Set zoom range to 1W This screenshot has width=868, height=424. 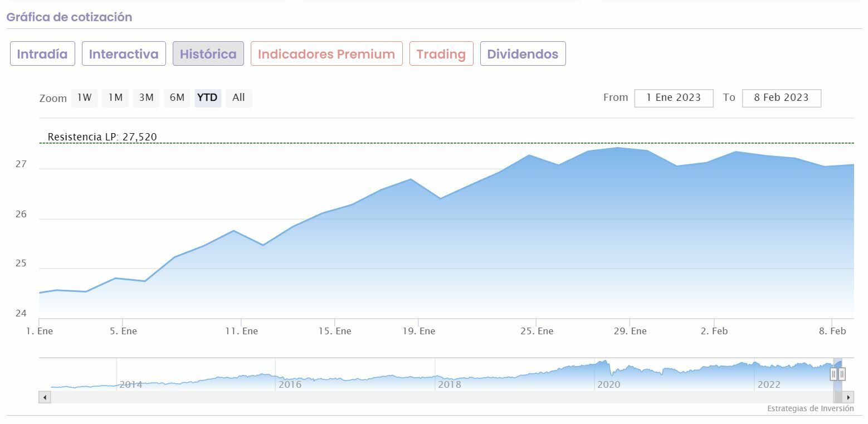tap(85, 98)
